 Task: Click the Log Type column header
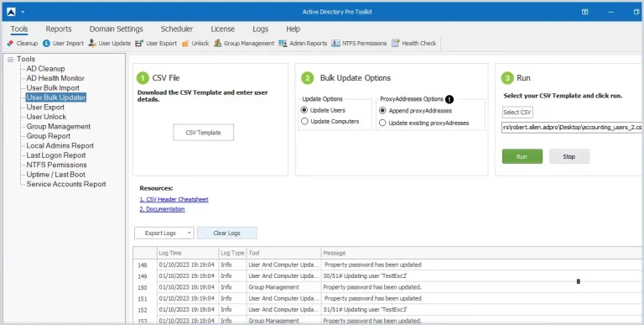[x=232, y=253]
